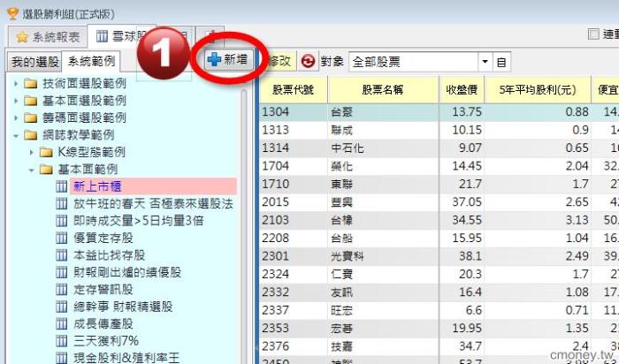
Task: Select 即時成交量>5日均量3倍 strategy
Action: (138, 221)
